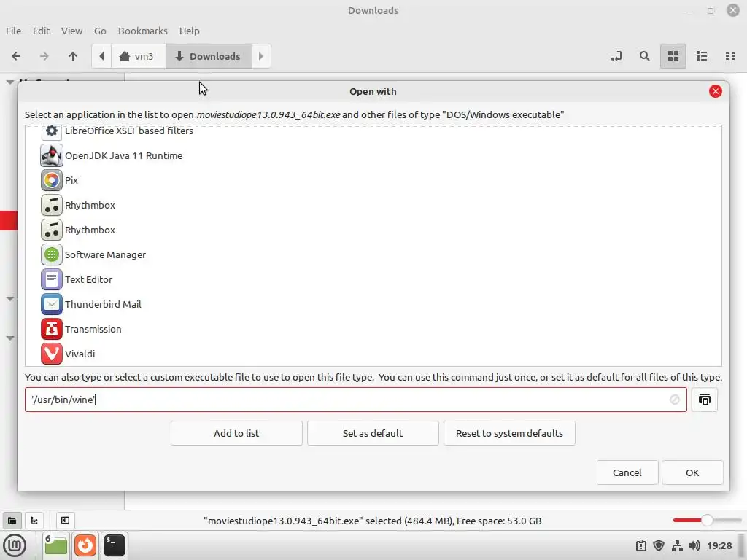Open the File menu
747x560 pixels.
point(13,31)
